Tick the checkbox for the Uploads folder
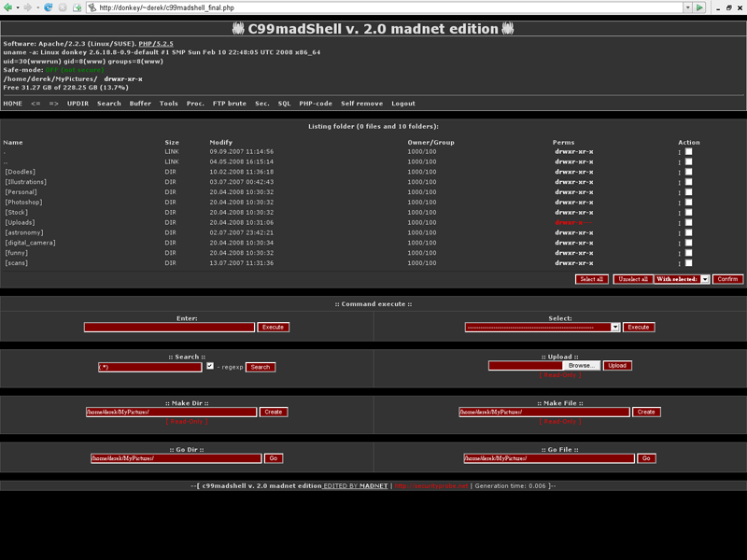The image size is (747, 560). click(x=688, y=222)
